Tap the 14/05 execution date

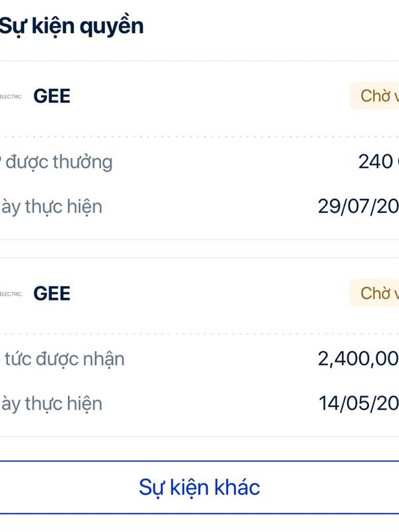point(358,403)
